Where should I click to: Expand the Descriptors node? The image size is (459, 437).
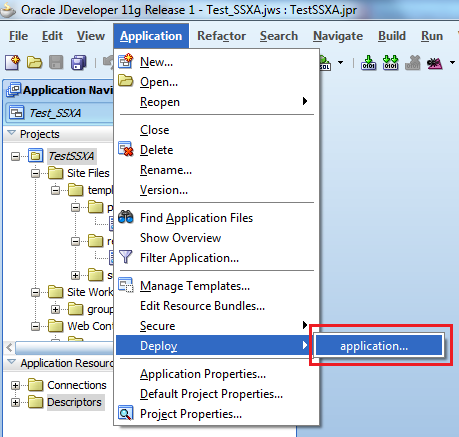click(x=15, y=402)
